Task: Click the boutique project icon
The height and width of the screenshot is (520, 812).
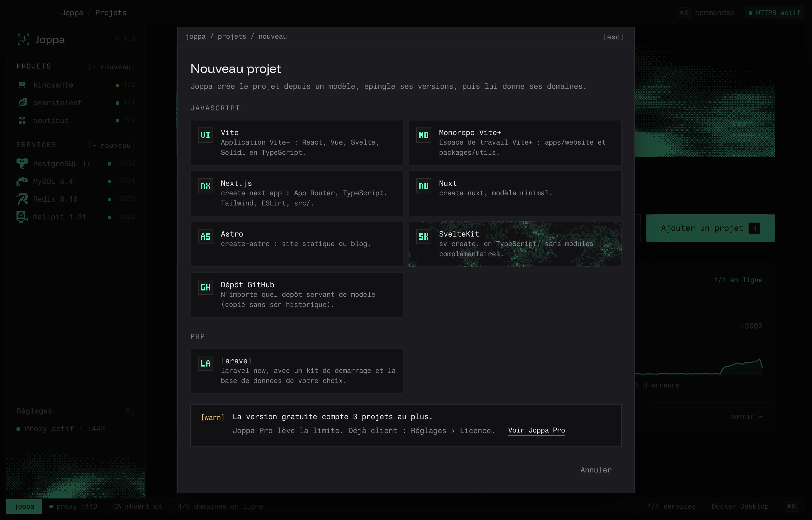Action: (x=22, y=120)
